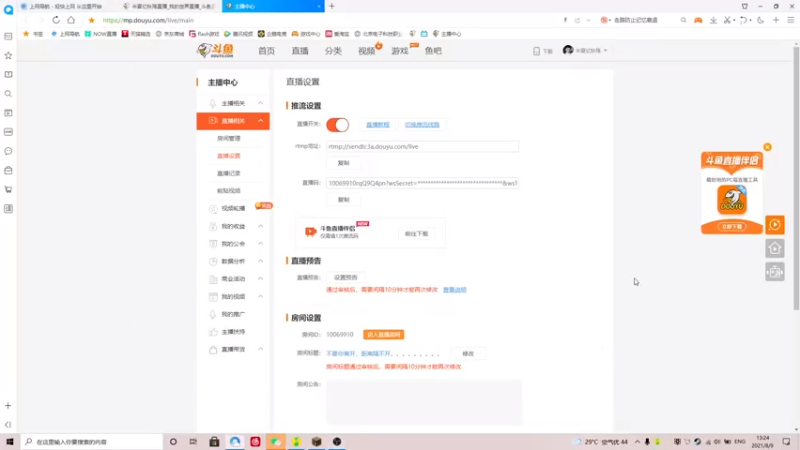The height and width of the screenshot is (450, 800).
Task: Click the 设置预告 button
Action: (345, 278)
